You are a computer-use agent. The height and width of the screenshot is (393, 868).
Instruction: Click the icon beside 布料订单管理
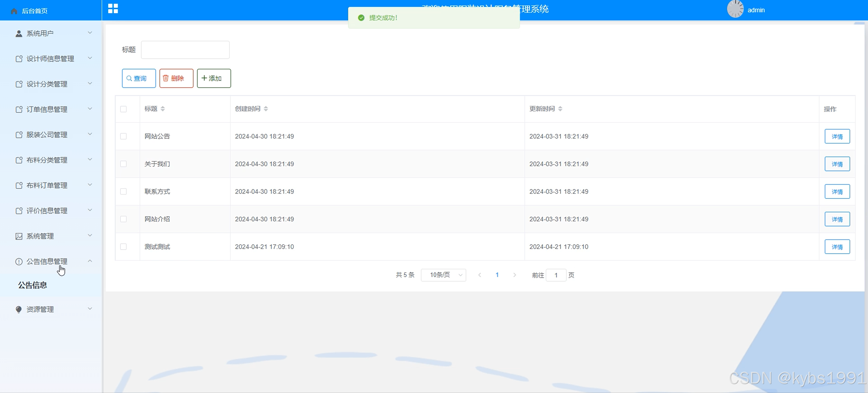[x=19, y=185]
